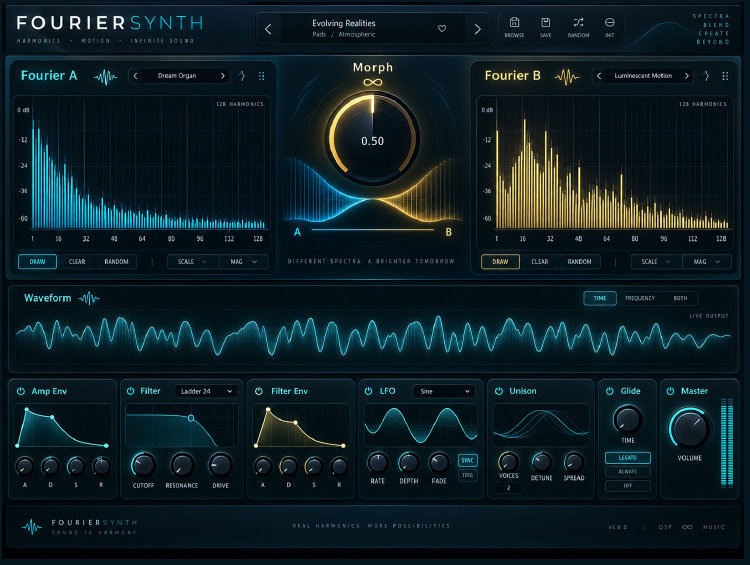This screenshot has width=750, height=565.
Task: Open Fourier A Mag dropdown
Action: tap(243, 262)
